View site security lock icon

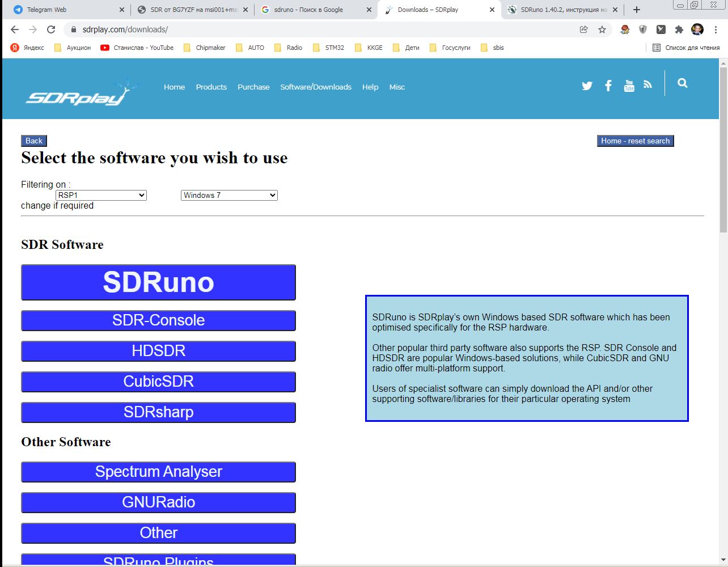[73, 29]
